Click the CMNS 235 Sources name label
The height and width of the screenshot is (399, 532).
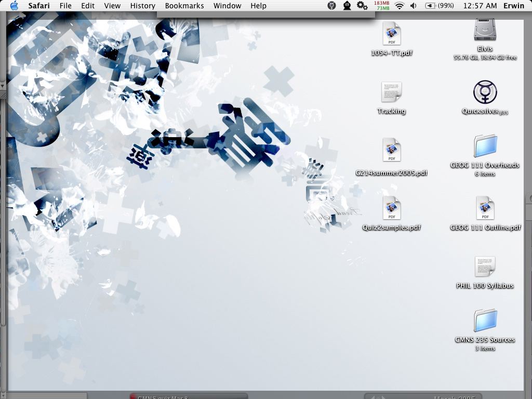(485, 340)
